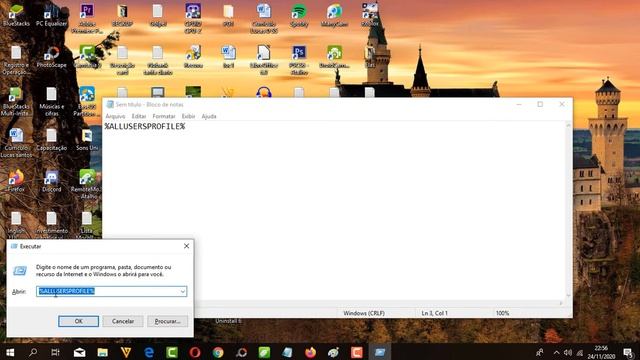Image resolution: width=640 pixels, height=360 pixels.
Task: Open the Ajuda menu in Notepad
Action: click(209, 116)
